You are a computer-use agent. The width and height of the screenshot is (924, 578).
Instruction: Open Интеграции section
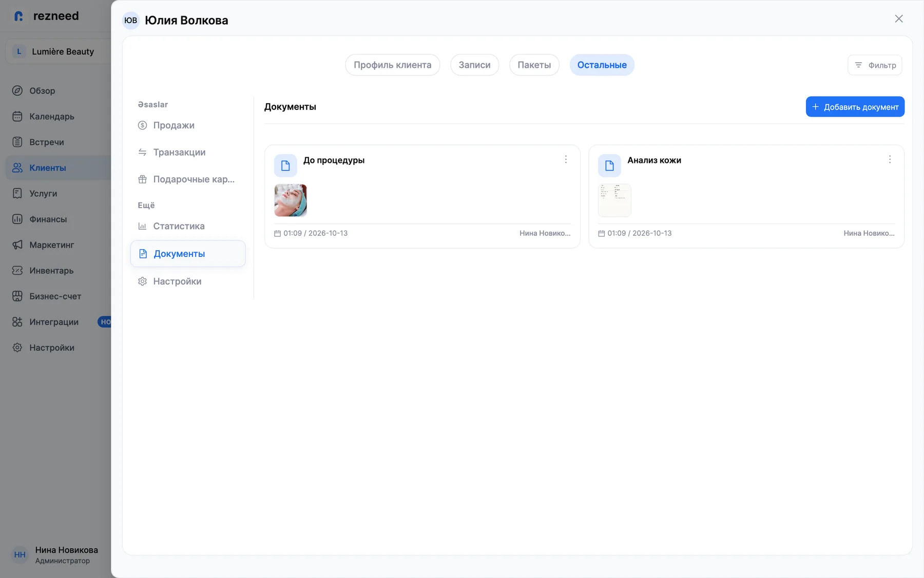point(53,322)
